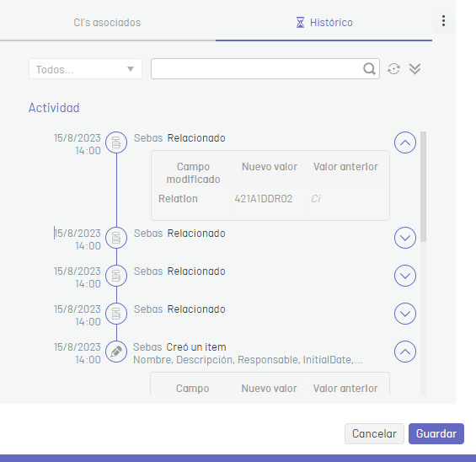Collapse the Creó un item entry
This screenshot has width=476, height=462.
pos(405,352)
